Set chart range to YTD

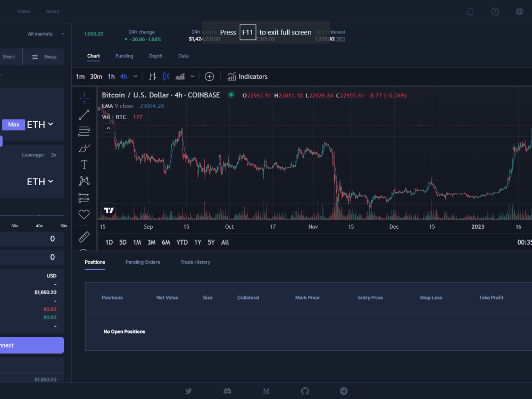coord(182,243)
